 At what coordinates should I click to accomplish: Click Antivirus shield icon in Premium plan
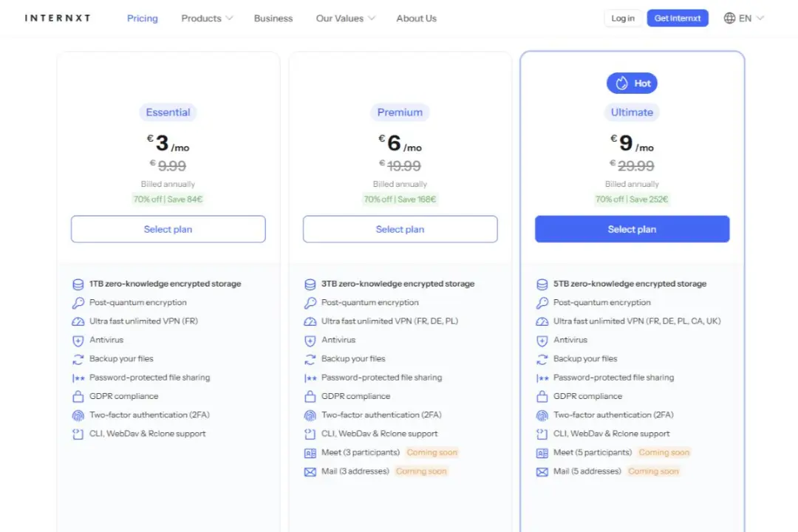(x=310, y=341)
